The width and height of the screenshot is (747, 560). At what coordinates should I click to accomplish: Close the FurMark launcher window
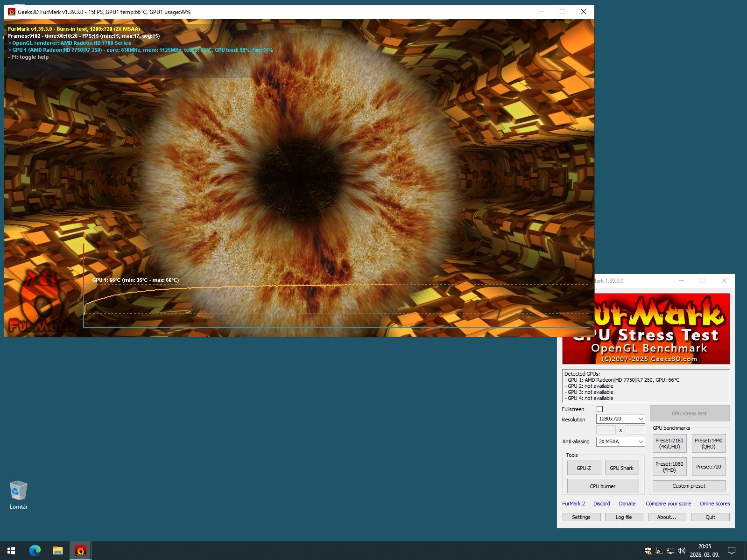[724, 281]
